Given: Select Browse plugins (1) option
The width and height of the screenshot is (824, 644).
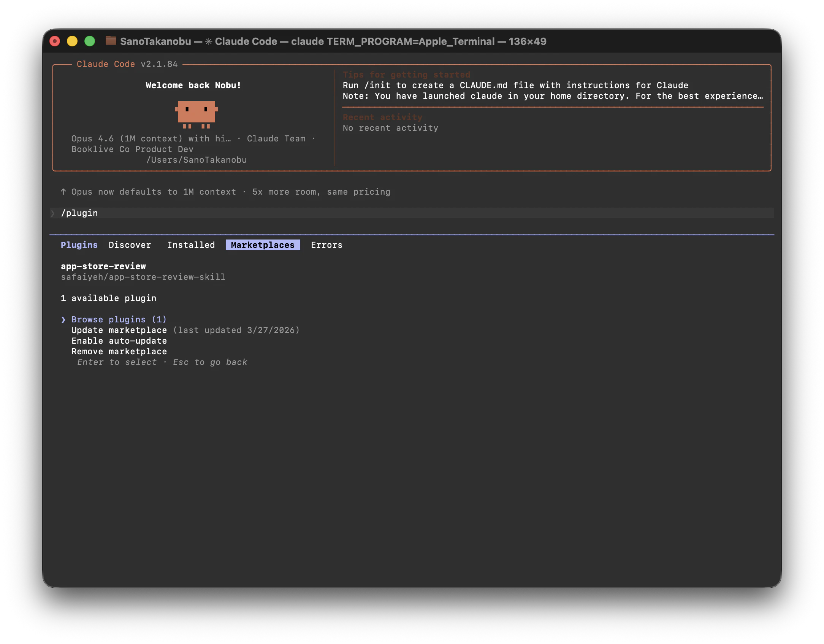Looking at the screenshot, I should click(119, 319).
